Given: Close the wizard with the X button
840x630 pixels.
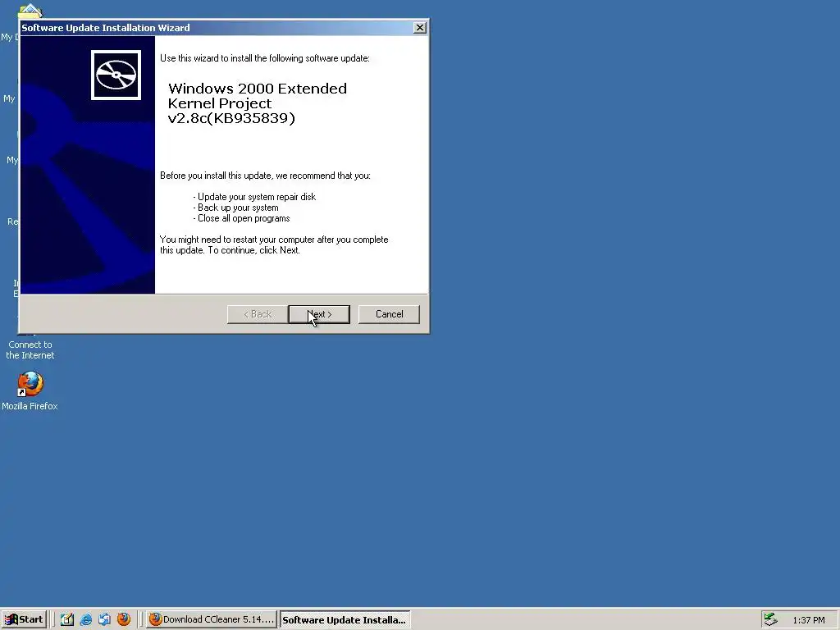Looking at the screenshot, I should [420, 28].
